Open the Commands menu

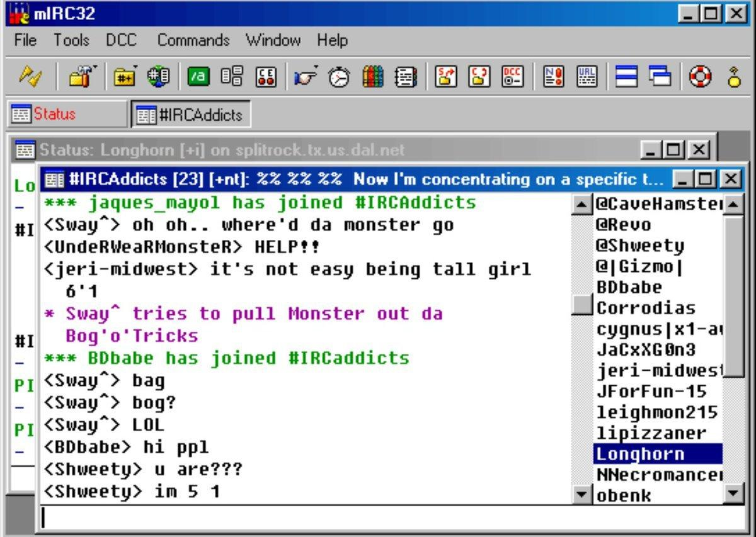coord(192,40)
